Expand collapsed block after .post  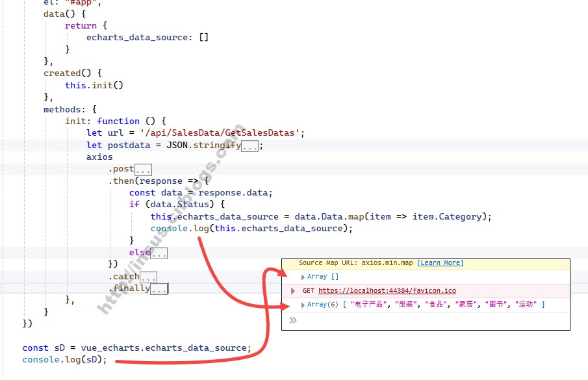point(143,170)
